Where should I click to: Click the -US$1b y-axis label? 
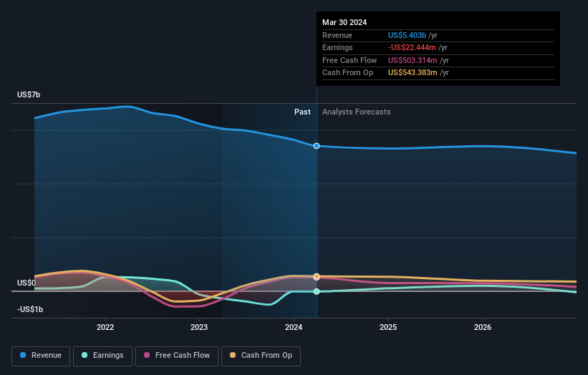[x=30, y=309]
